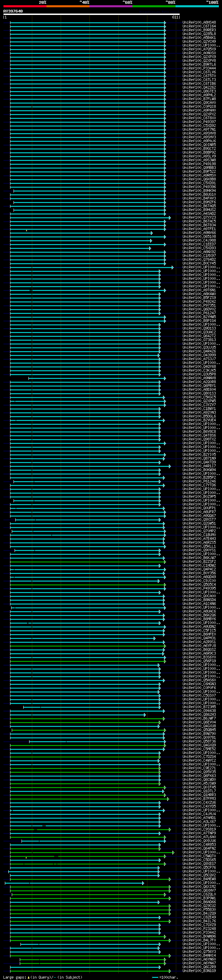Select the UniRef100_P23248 entry
Viewport: 222px width, 980px height.
(199, 929)
